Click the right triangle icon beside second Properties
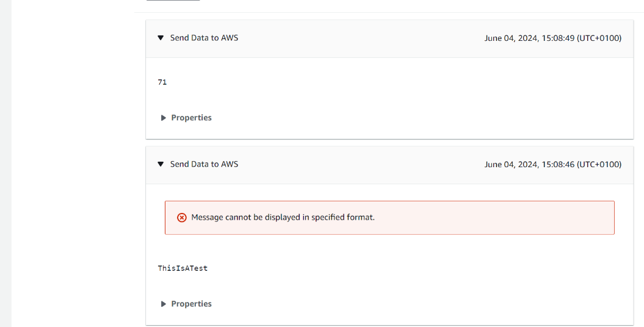Screen dimensions: 644x327 click(163, 304)
